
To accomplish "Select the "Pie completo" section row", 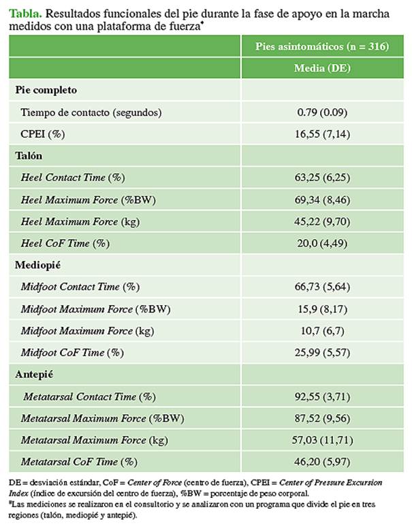I will (x=46, y=90).
